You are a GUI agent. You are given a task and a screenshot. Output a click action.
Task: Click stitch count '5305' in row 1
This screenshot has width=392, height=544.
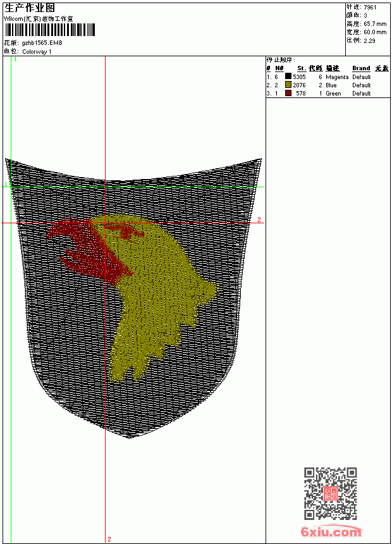299,77
